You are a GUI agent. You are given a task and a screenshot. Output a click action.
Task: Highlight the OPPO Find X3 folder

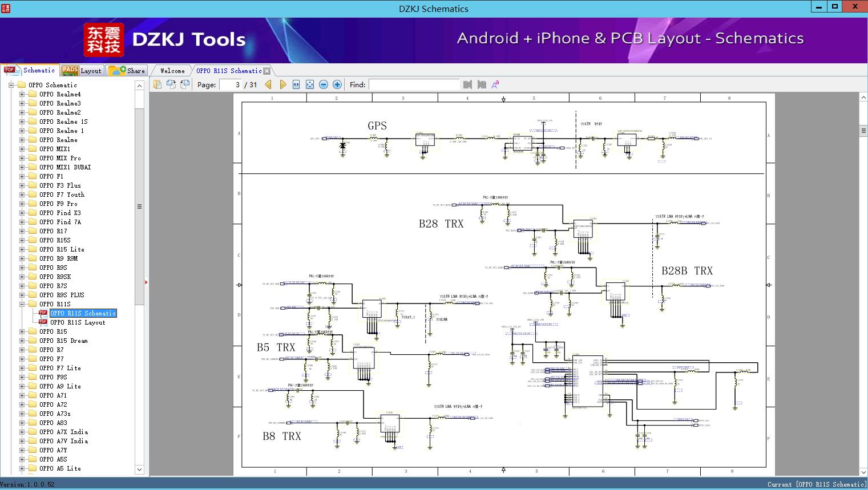[60, 212]
